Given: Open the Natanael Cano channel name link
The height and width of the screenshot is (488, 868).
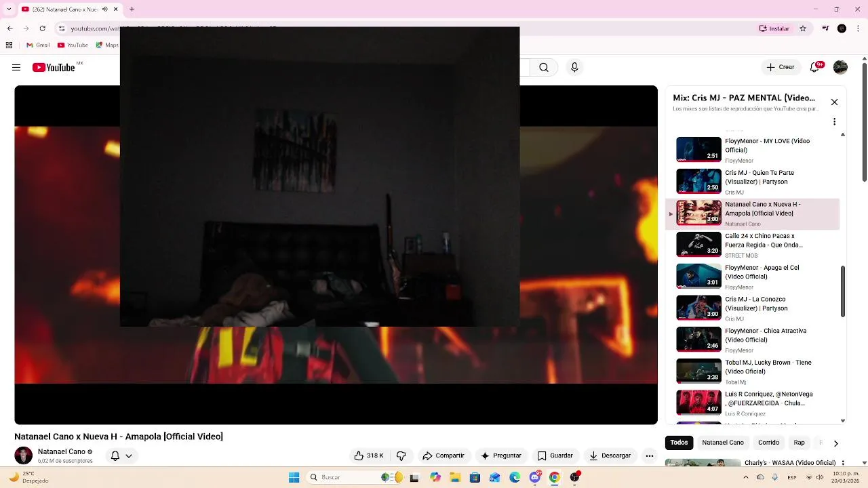Looking at the screenshot, I should pyautogui.click(x=62, y=451).
